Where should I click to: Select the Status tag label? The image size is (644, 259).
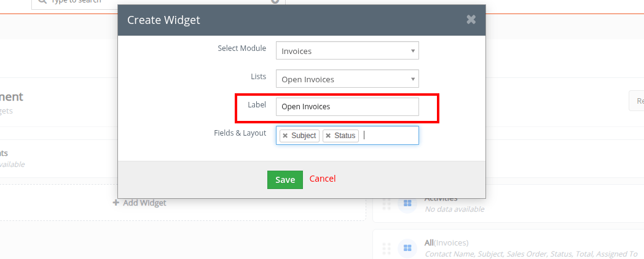tap(345, 136)
